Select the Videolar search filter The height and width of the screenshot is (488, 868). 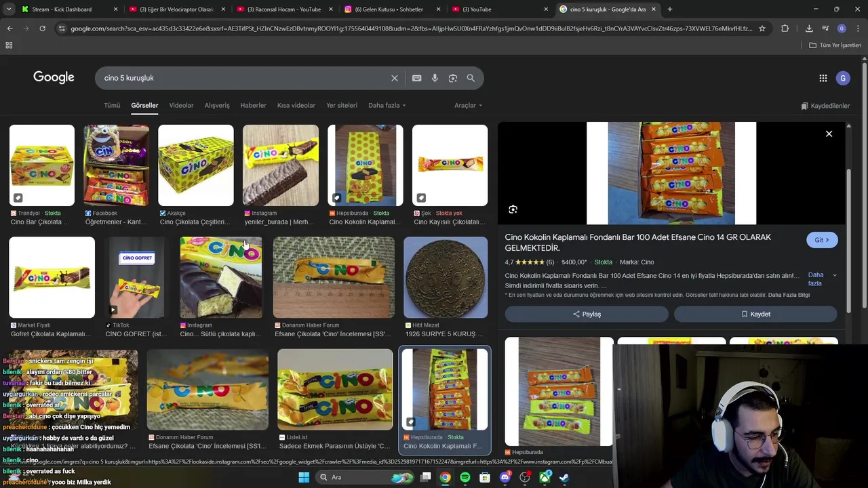pos(181,106)
